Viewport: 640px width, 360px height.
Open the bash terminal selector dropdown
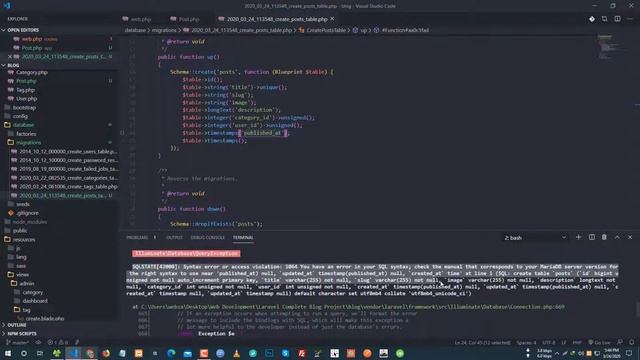[x=535, y=238]
